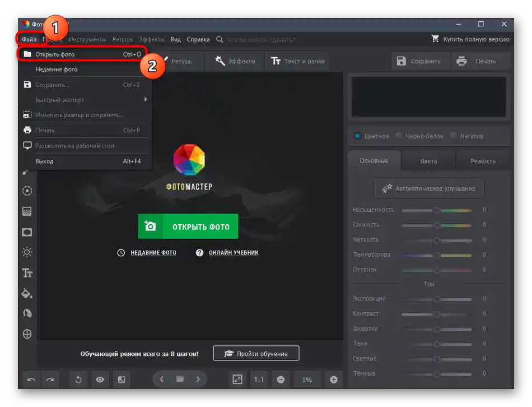Switch to the Основные settings tab
Viewport: 532px width, 407px height.
coord(374,161)
